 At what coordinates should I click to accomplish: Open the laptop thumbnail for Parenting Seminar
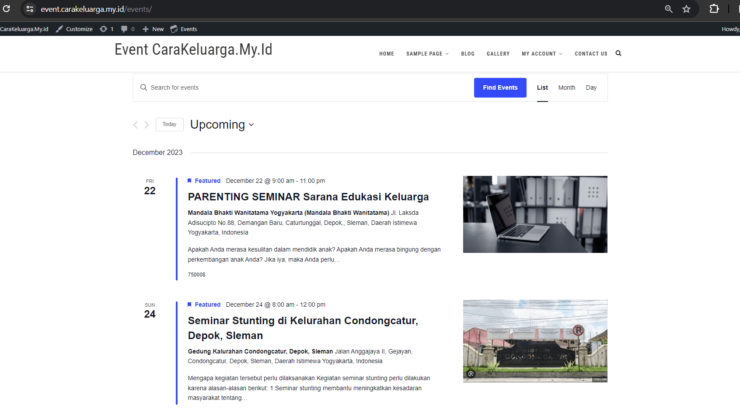535,214
